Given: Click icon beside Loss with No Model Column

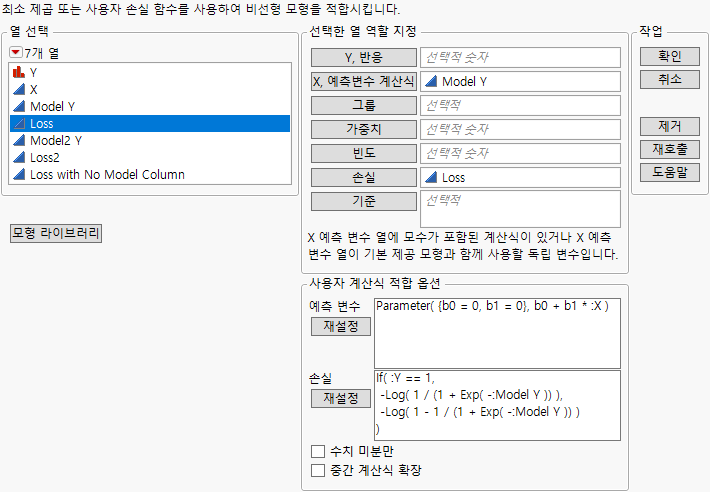Looking at the screenshot, I should click(x=19, y=174).
